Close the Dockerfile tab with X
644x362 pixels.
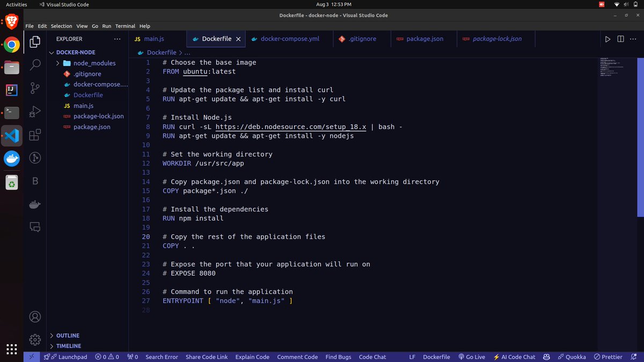tap(238, 39)
